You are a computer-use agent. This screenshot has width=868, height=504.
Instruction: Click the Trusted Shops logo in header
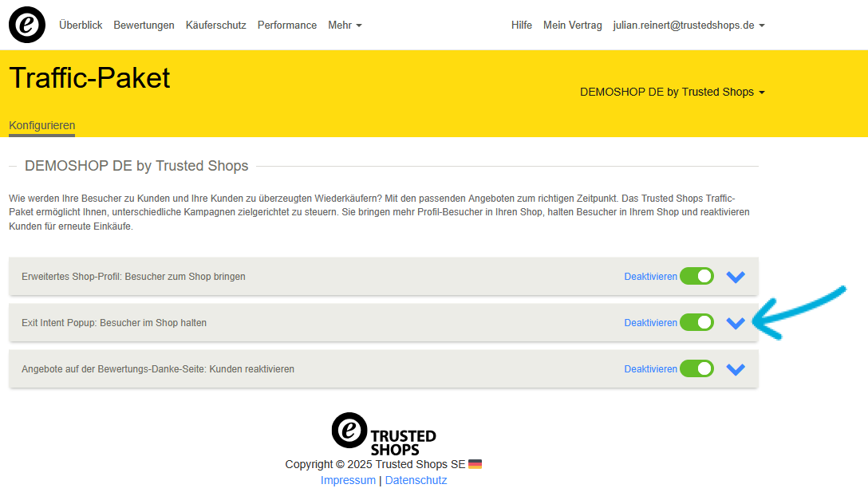27,25
